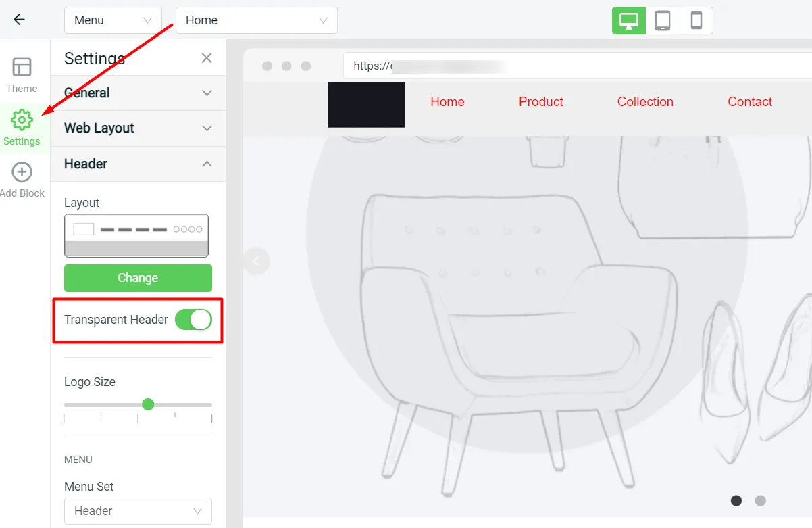Open the Menu Set Header dropdown
Viewport: 812px width, 528px height.
tap(138, 511)
